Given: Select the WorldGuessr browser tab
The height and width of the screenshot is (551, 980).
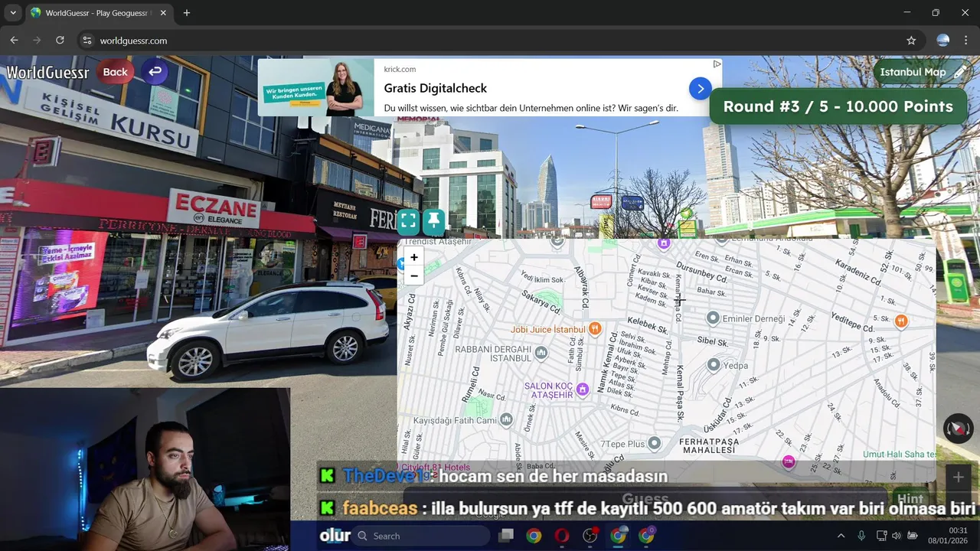Looking at the screenshot, I should 98,13.
